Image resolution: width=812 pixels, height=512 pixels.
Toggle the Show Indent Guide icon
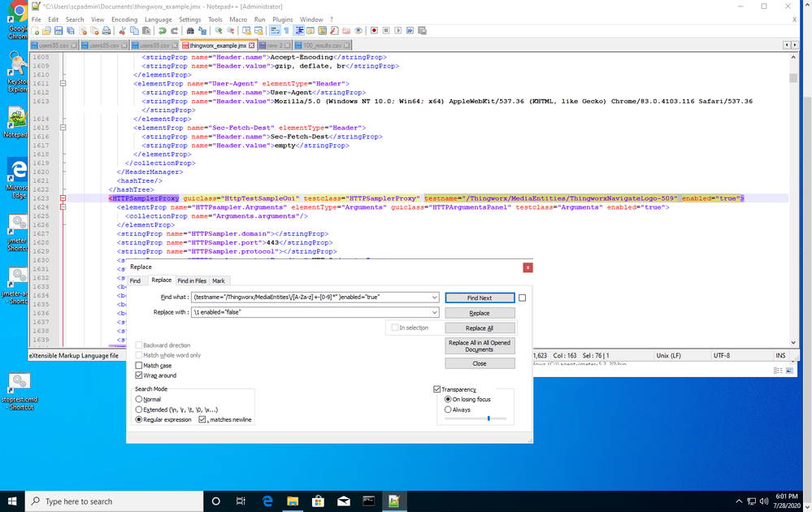click(x=299, y=31)
